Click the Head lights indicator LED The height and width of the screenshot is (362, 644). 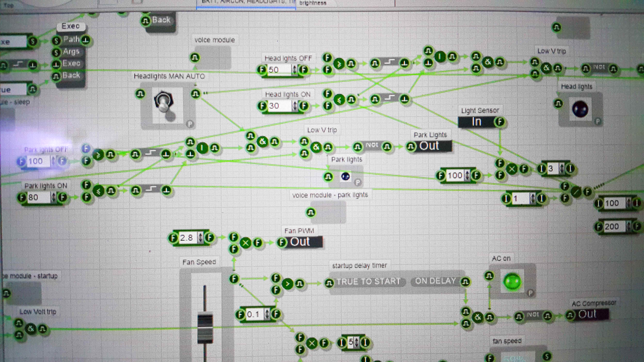[580, 109]
